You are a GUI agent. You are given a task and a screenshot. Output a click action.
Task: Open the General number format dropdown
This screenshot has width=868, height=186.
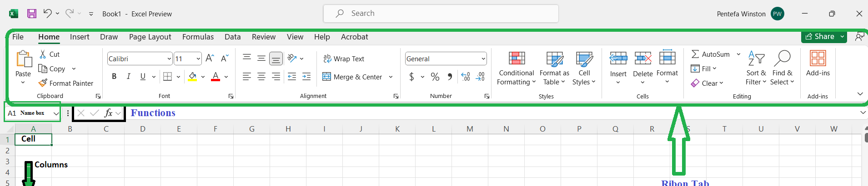483,59
